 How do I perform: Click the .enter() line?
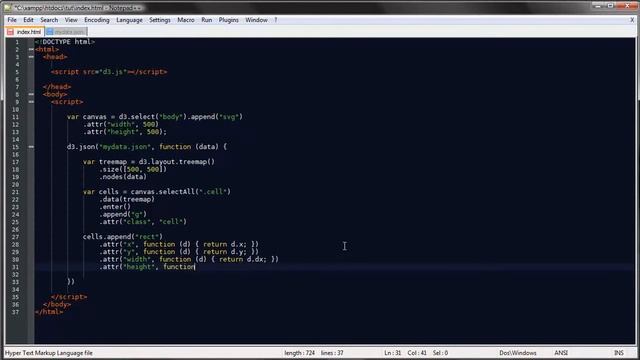pyautogui.click(x=115, y=207)
